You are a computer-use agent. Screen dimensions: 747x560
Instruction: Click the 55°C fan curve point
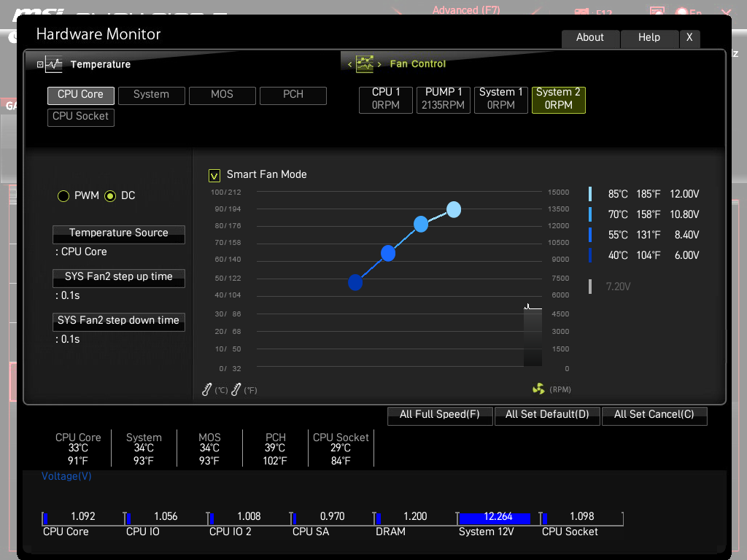pyautogui.click(x=388, y=253)
